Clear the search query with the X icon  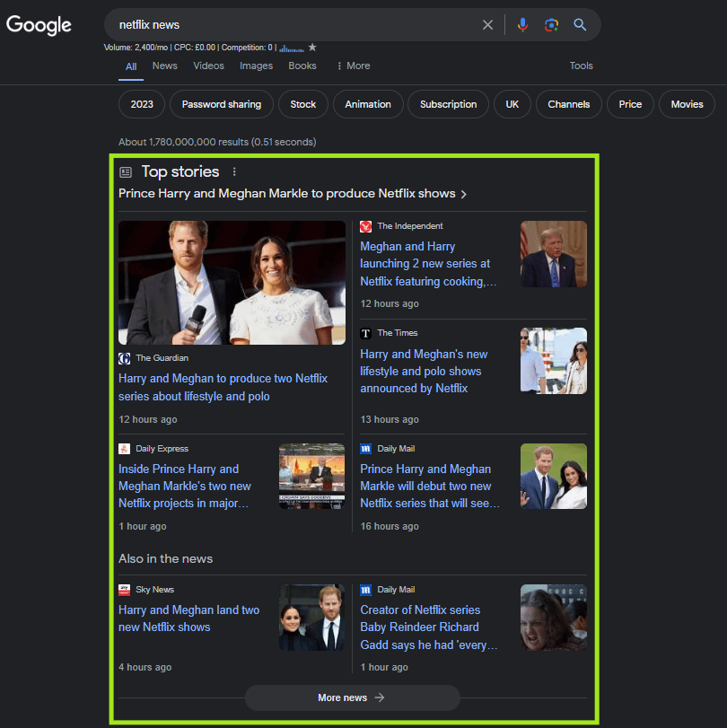coord(487,25)
